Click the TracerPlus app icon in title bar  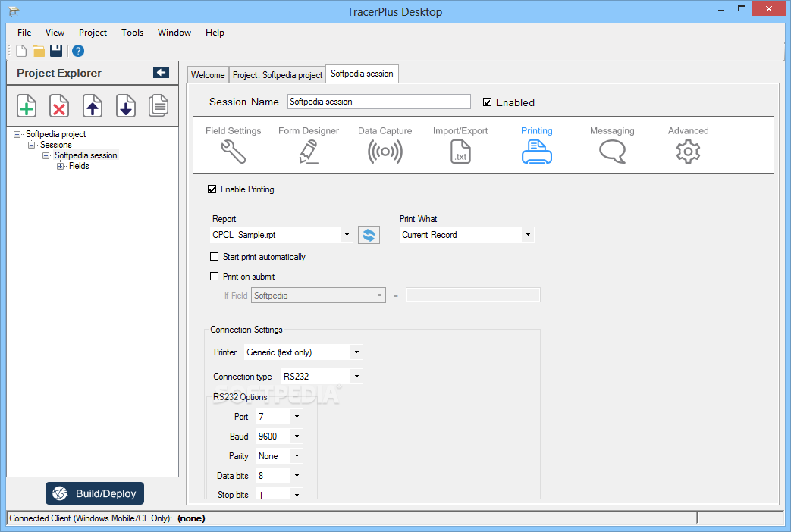(14, 11)
